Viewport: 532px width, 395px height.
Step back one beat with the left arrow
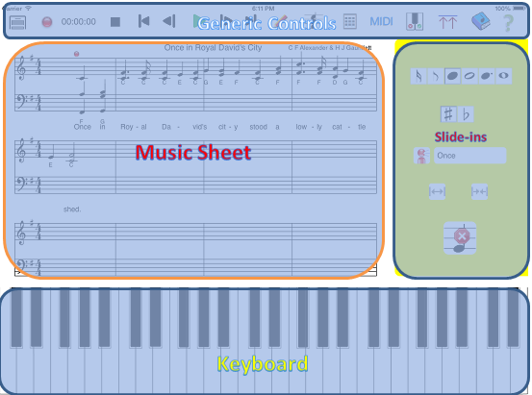169,21
